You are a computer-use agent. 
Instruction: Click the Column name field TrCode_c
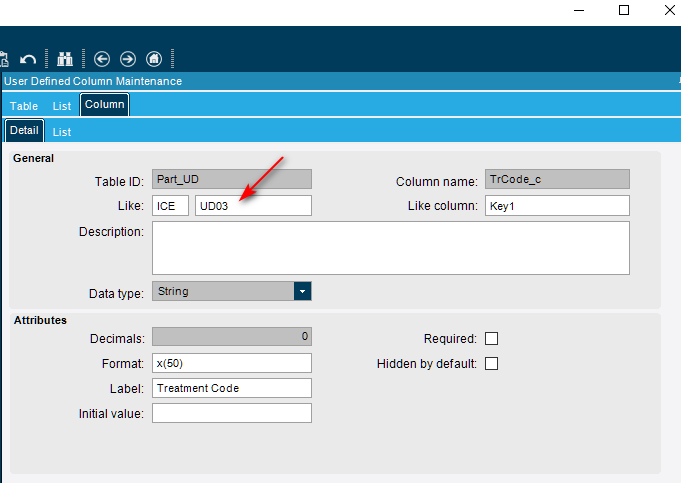tap(557, 179)
